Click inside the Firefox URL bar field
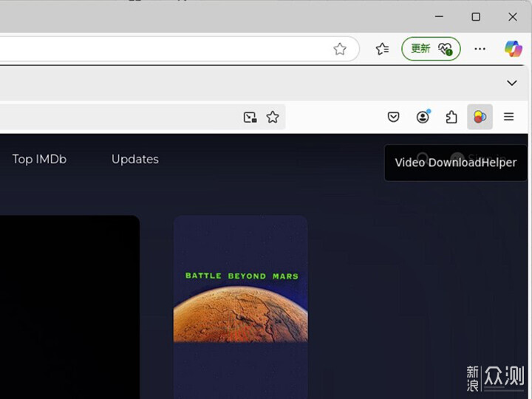 pyautogui.click(x=141, y=117)
